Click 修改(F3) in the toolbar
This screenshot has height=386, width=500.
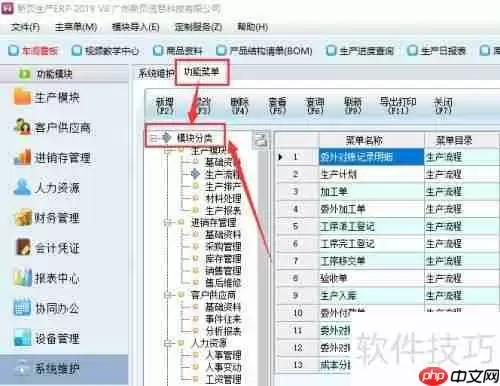tap(202, 106)
